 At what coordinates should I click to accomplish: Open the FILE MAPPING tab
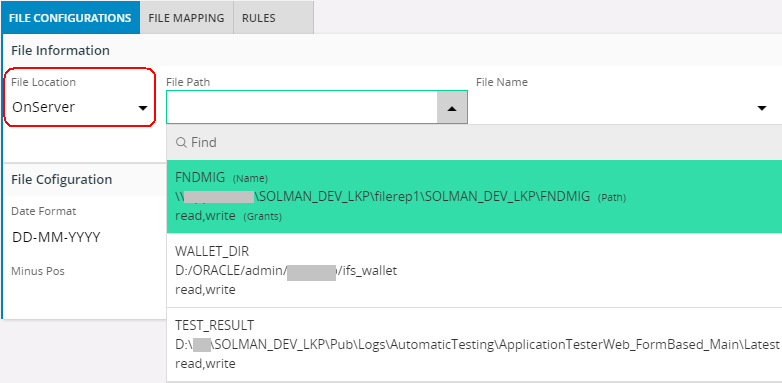(x=186, y=18)
